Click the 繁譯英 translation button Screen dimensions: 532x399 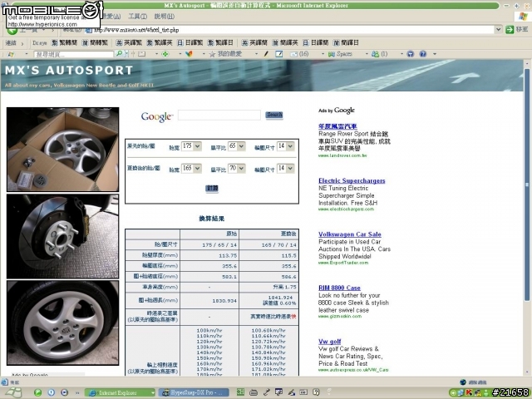[x=159, y=42]
